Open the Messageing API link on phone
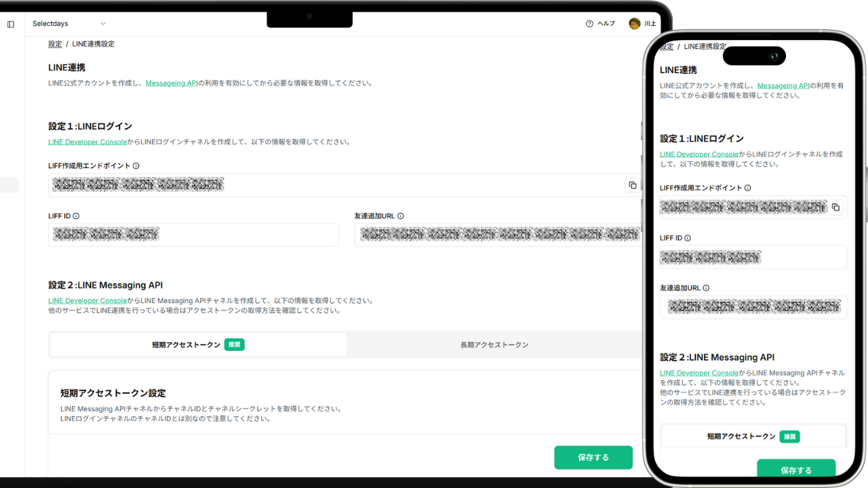The image size is (868, 488). click(x=783, y=86)
